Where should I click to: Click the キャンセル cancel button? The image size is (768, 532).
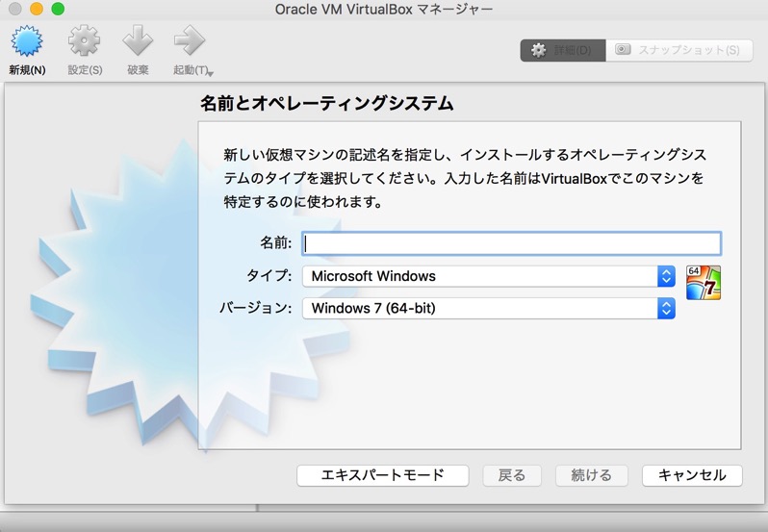(x=692, y=475)
